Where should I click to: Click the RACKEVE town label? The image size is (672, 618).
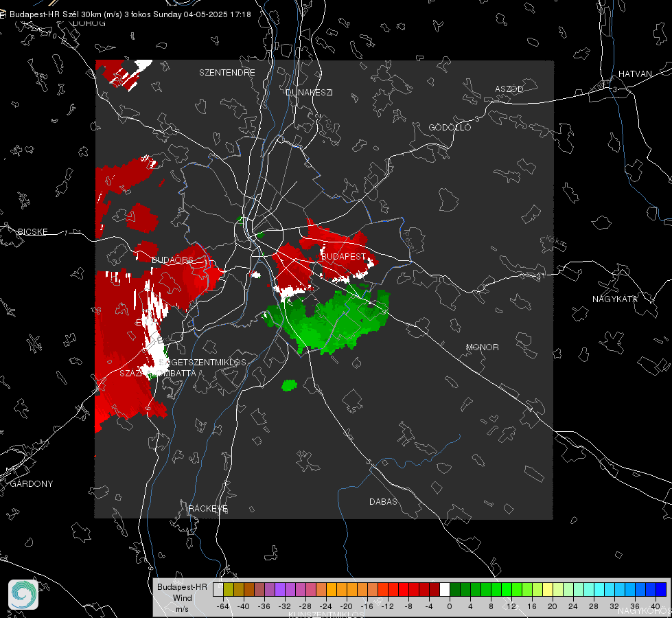coord(208,509)
